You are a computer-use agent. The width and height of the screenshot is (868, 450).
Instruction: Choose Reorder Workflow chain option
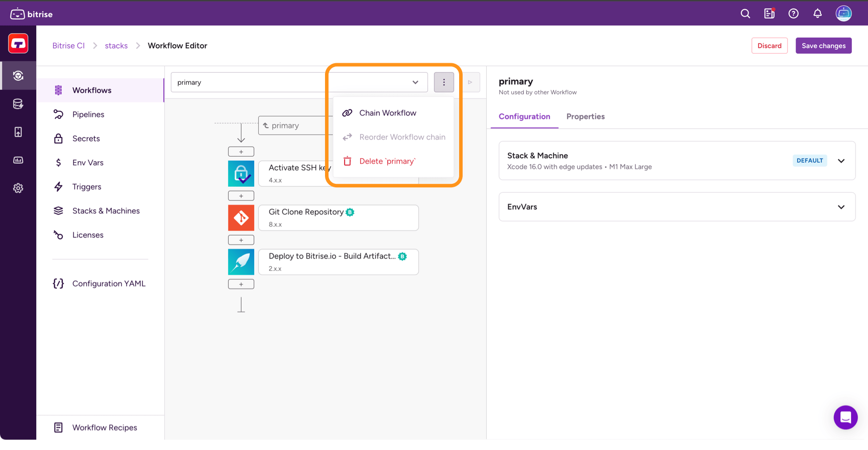393,137
